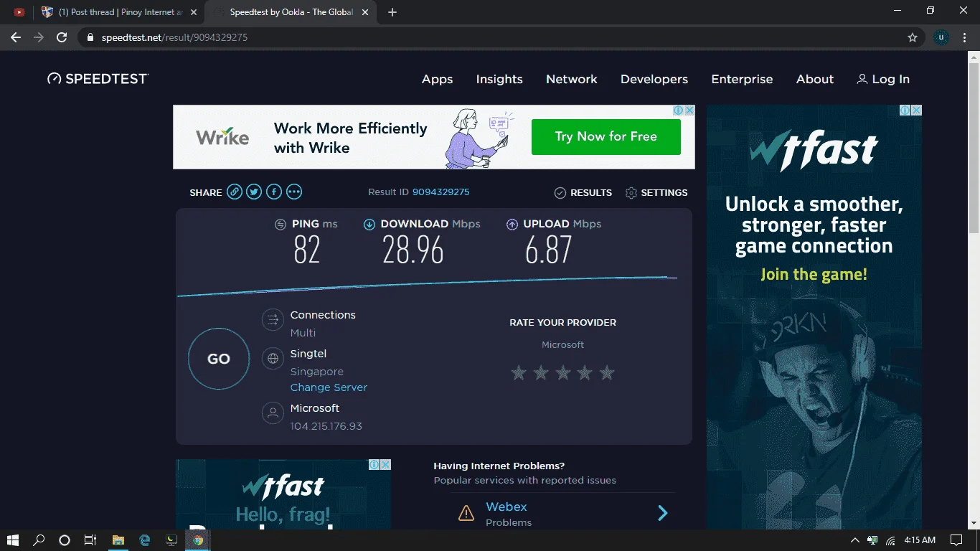This screenshot has width=980, height=551.
Task: Click the upload value 6.87
Action: pyautogui.click(x=549, y=250)
